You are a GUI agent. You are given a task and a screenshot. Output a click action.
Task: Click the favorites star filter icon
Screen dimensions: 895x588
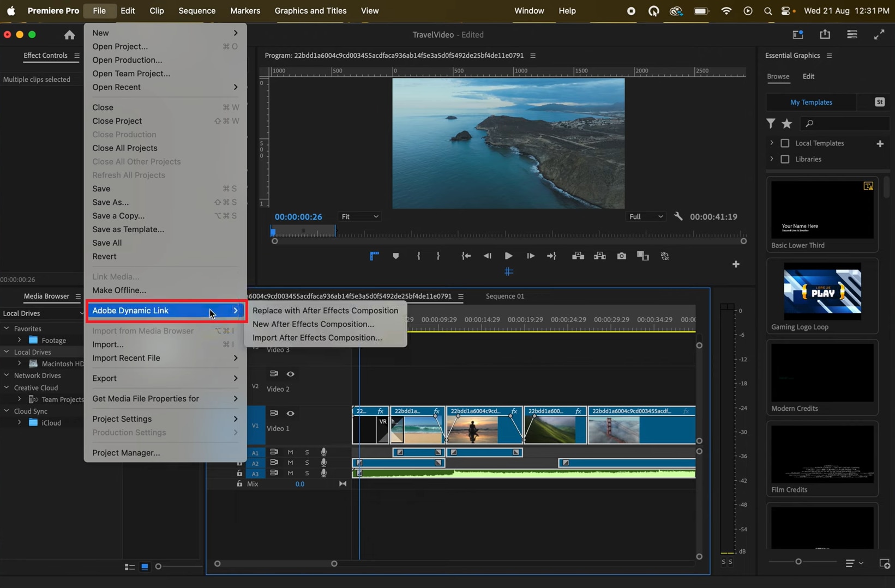click(786, 124)
